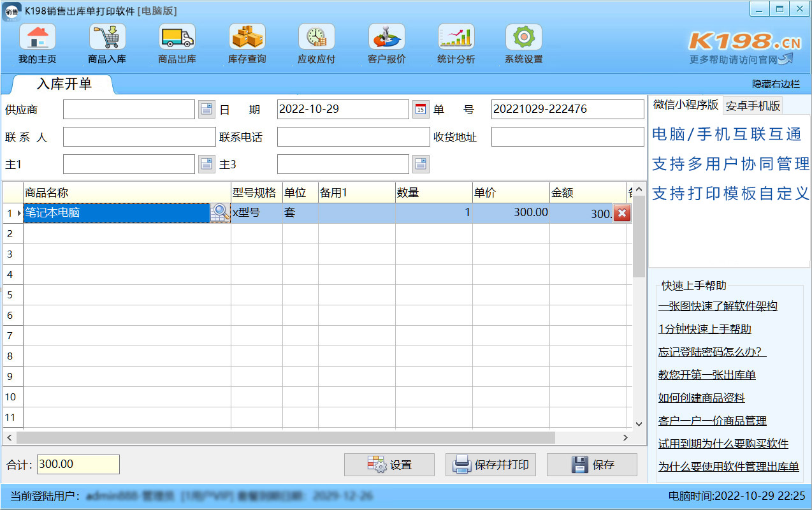Click the 单价 column header
The height and width of the screenshot is (510, 812).
click(511, 193)
